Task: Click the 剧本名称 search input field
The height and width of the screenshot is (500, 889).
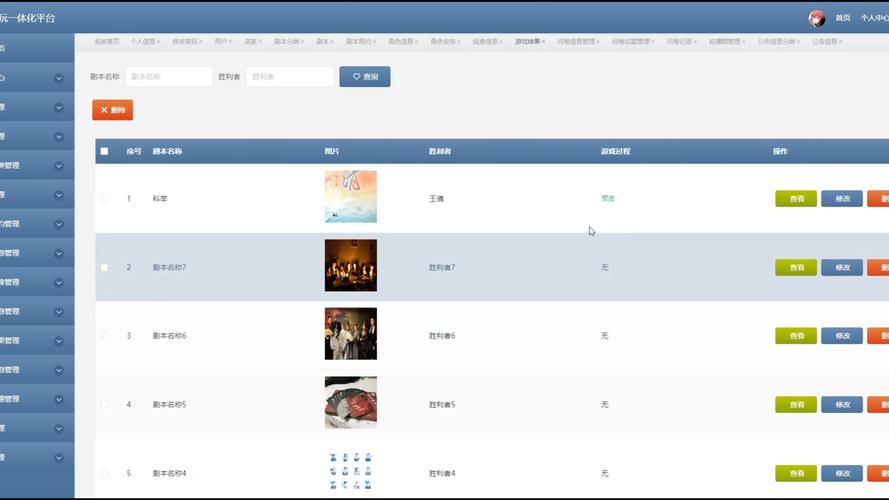Action: 168,77
